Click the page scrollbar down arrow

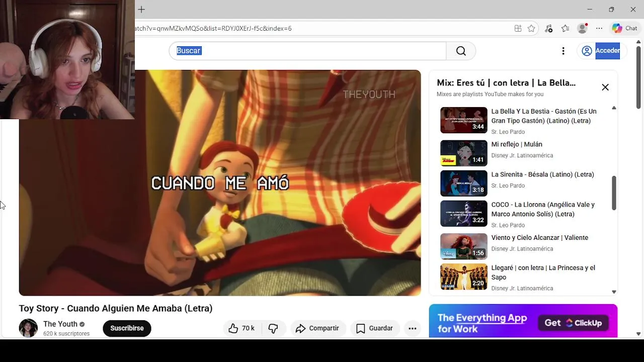[x=638, y=334]
